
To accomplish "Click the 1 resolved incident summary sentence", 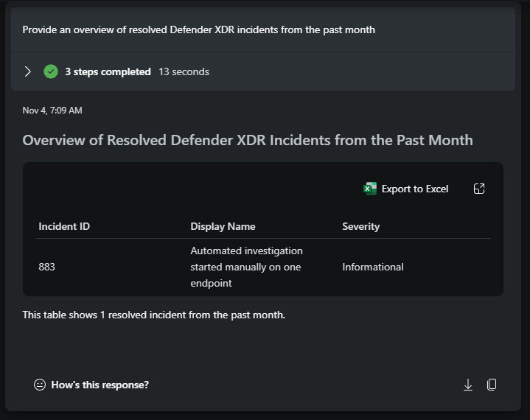I will tap(154, 315).
